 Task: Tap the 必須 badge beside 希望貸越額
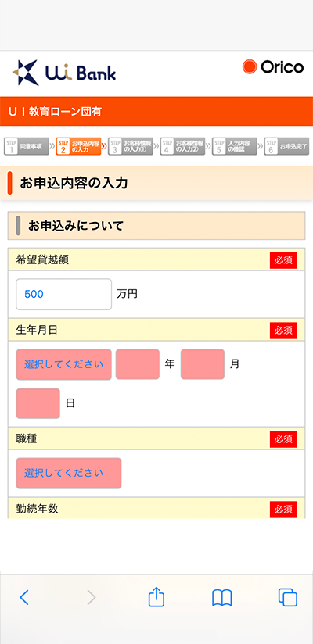283,260
